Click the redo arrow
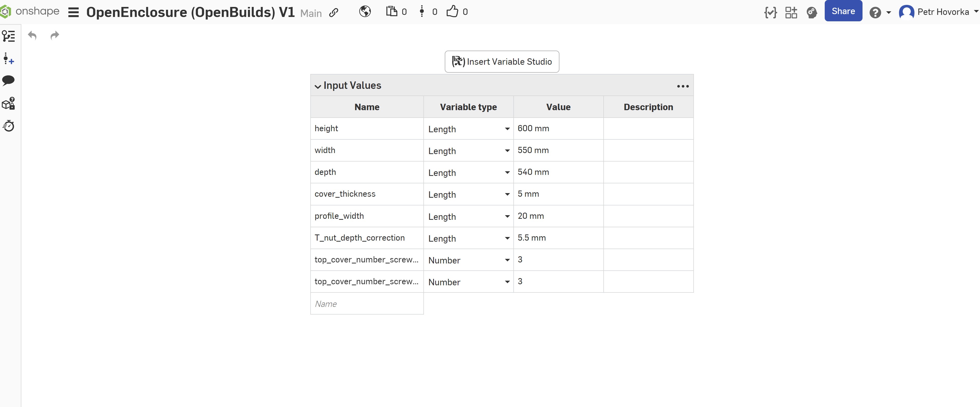This screenshot has height=407, width=980. (x=55, y=35)
